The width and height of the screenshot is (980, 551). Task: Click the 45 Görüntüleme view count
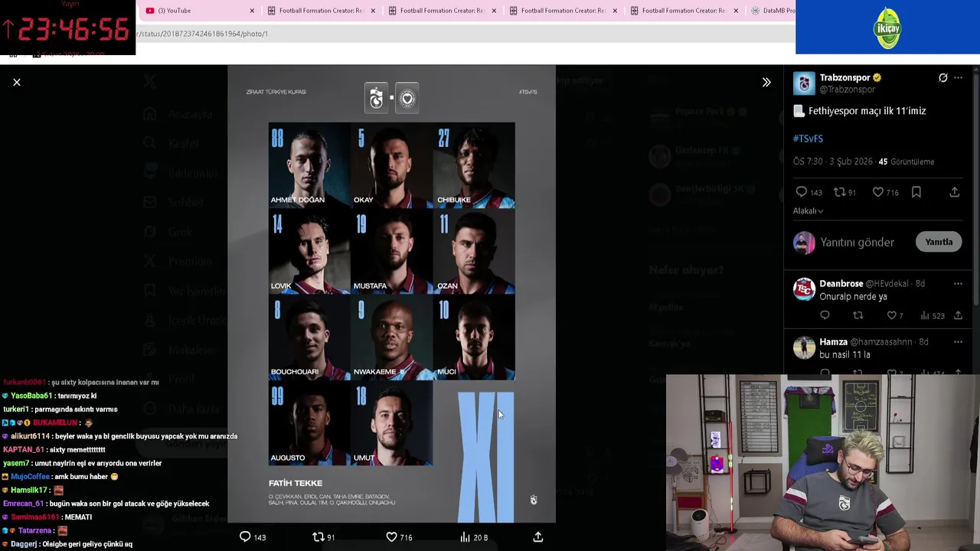tap(906, 161)
